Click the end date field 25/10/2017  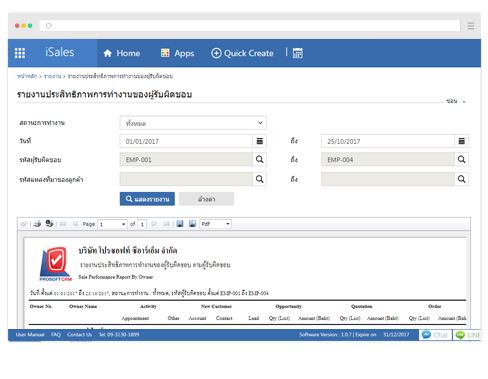tap(388, 141)
